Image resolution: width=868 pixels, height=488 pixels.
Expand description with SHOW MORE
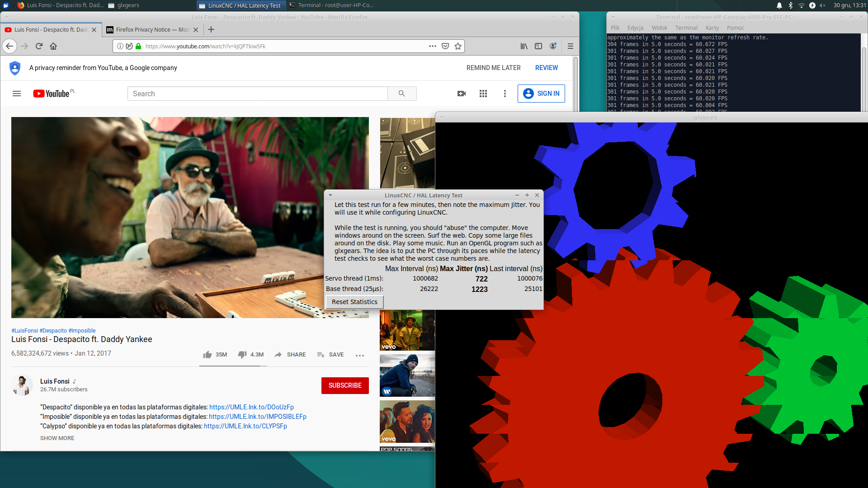57,438
